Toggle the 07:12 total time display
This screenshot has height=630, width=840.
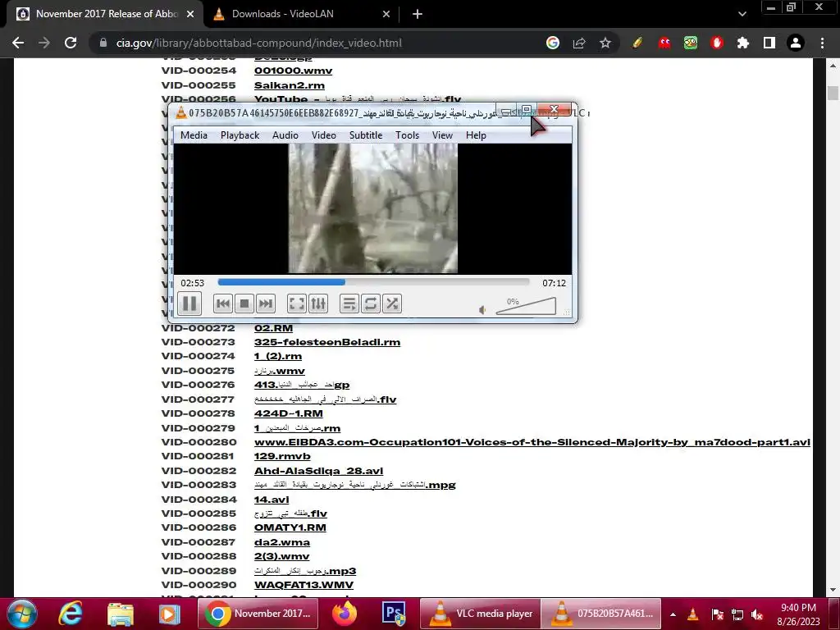(x=554, y=283)
